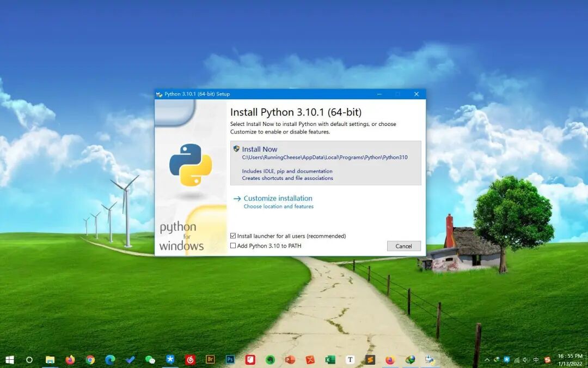Open the blue star app on taskbar

[x=170, y=360]
